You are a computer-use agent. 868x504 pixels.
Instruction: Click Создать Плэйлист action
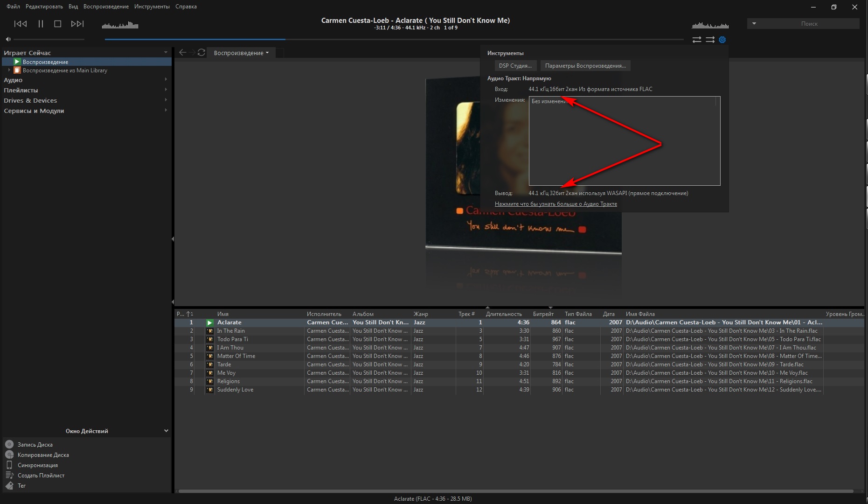tap(41, 476)
